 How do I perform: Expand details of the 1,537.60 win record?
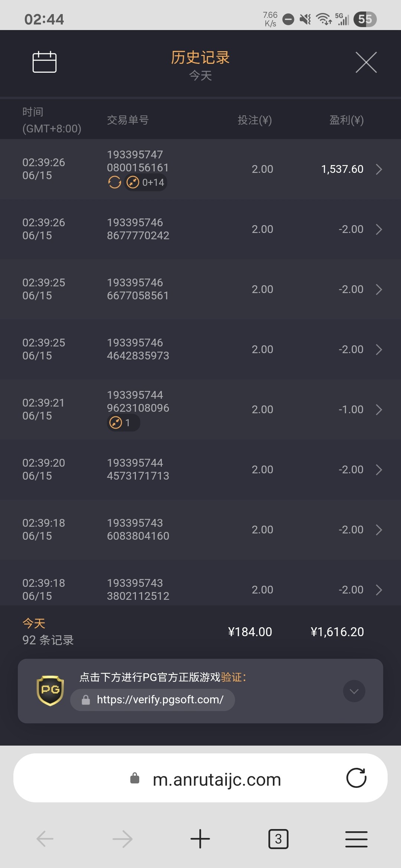click(379, 169)
